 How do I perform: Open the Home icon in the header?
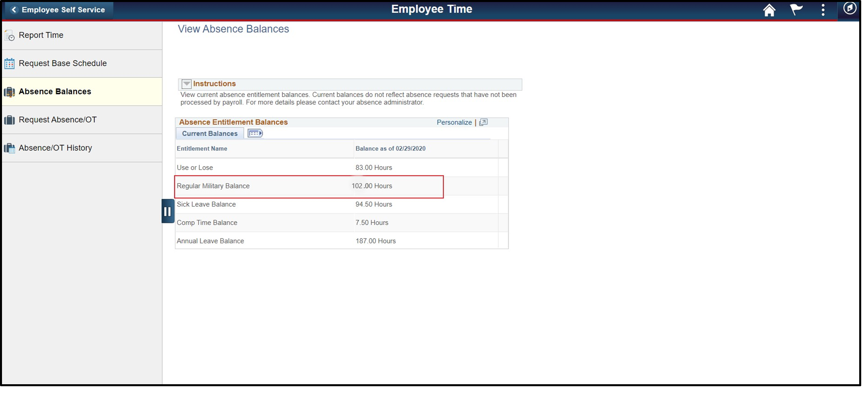click(769, 10)
